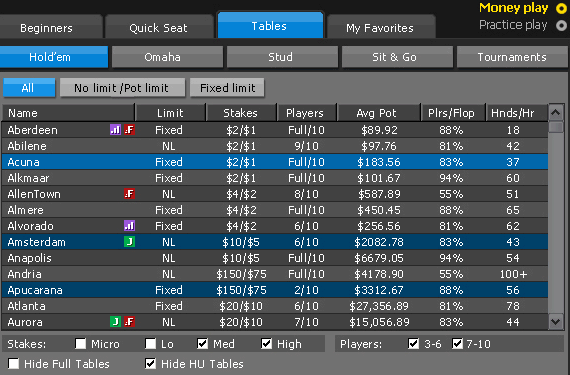The height and width of the screenshot is (375, 570).
Task: Select the Andria table row
Action: (275, 274)
